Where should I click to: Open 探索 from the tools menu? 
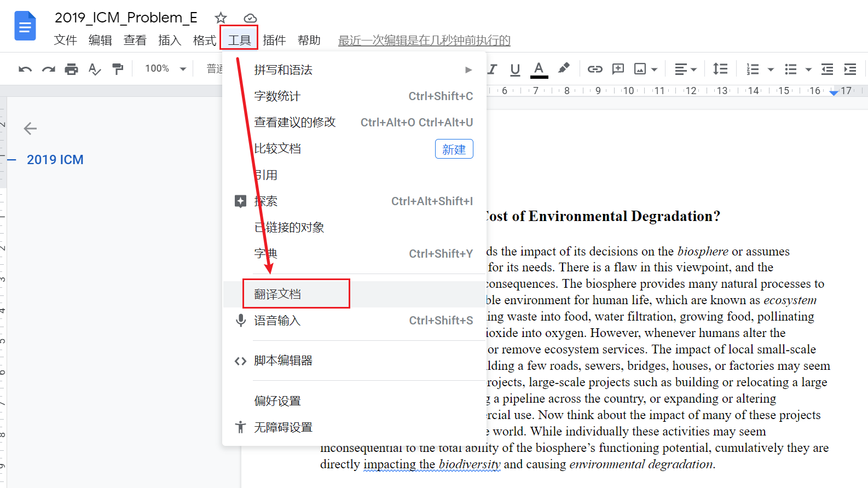pyautogui.click(x=355, y=201)
